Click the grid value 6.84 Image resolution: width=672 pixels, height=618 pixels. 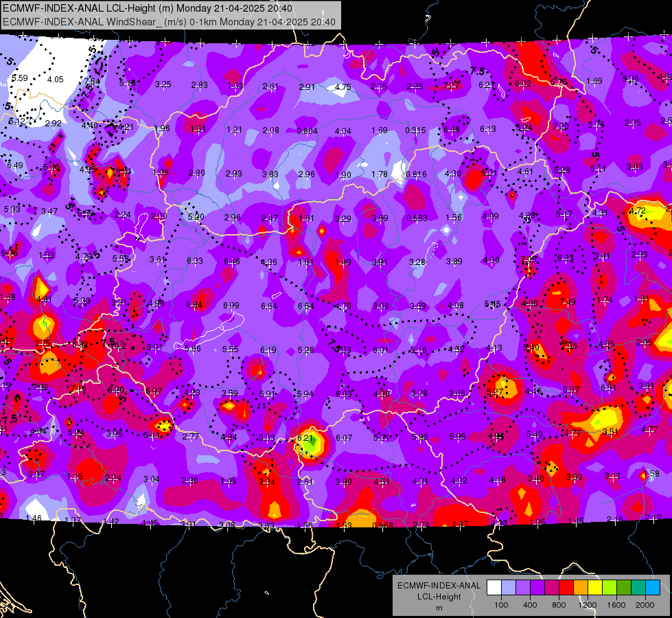(x=194, y=305)
